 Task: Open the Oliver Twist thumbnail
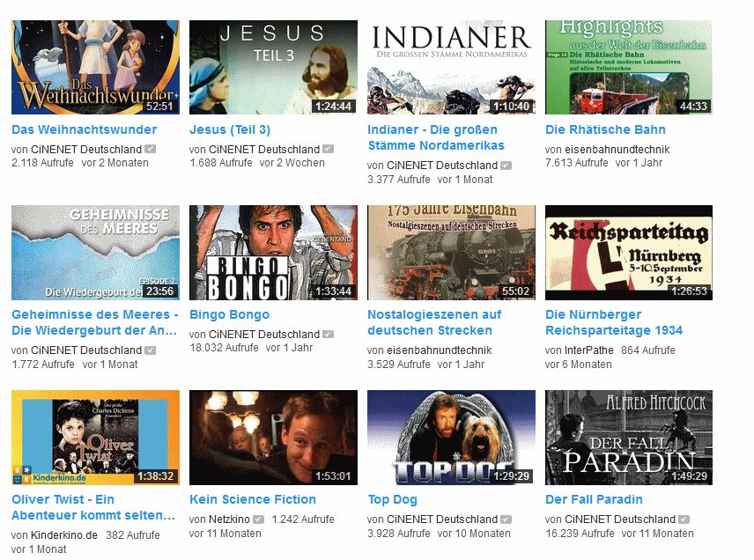point(95,438)
